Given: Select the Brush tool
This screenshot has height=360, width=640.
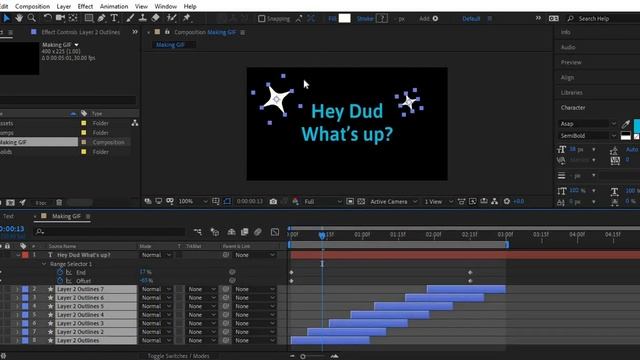Looking at the screenshot, I should tap(130, 18).
